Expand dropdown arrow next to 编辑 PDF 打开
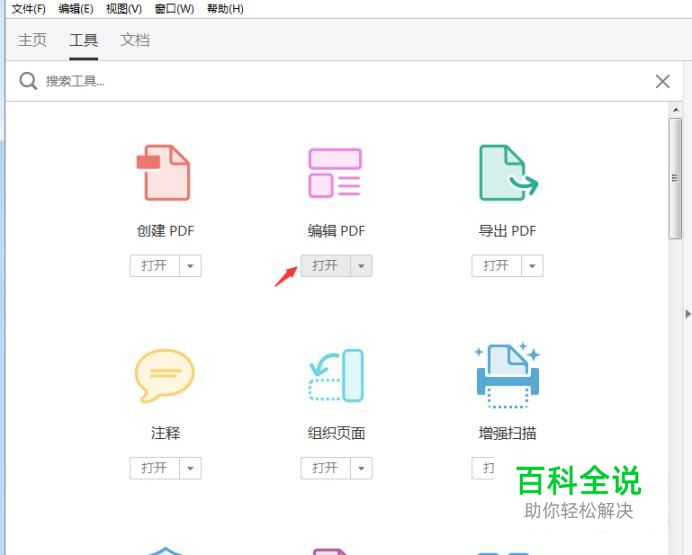Screen dimensions: 692x555 (361, 266)
